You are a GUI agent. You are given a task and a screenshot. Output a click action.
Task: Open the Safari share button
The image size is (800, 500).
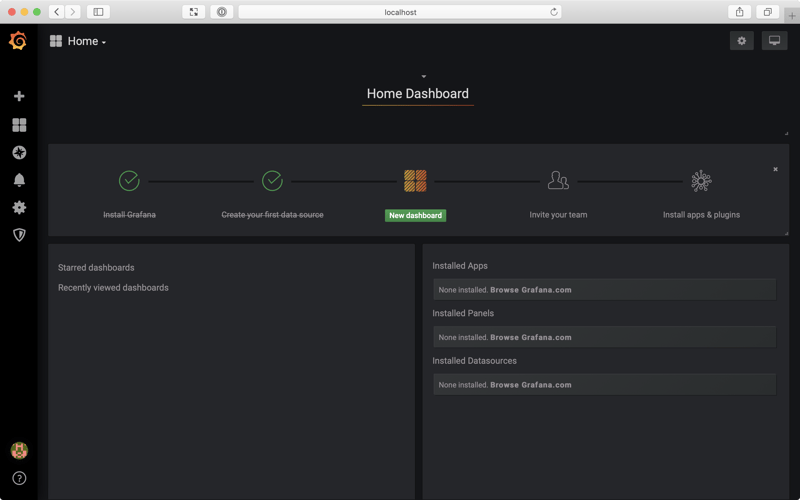point(739,12)
